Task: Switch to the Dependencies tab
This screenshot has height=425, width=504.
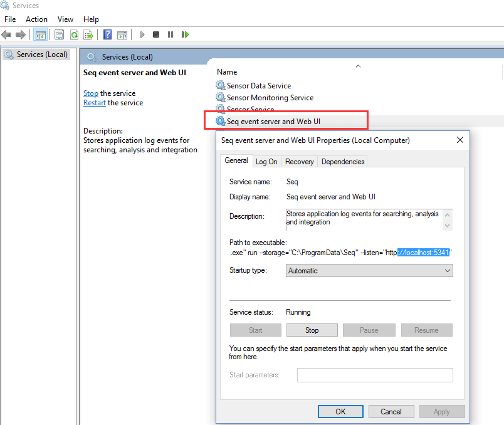Action: coord(343,162)
